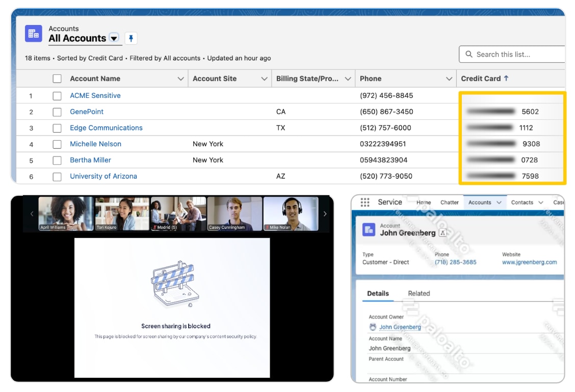Select Mike Nolan video thumbnail

pos(291,214)
